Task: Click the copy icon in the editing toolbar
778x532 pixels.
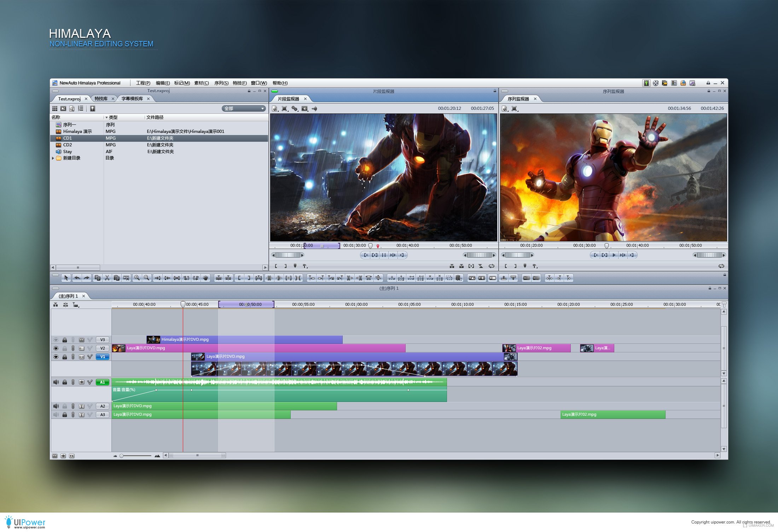Action: click(98, 278)
